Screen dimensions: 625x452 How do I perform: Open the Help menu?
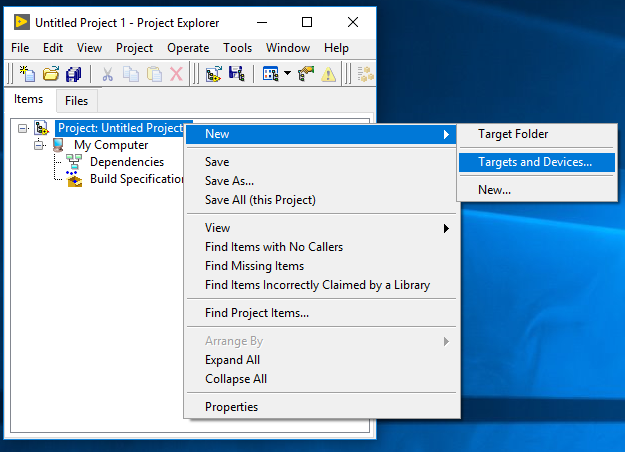click(336, 48)
